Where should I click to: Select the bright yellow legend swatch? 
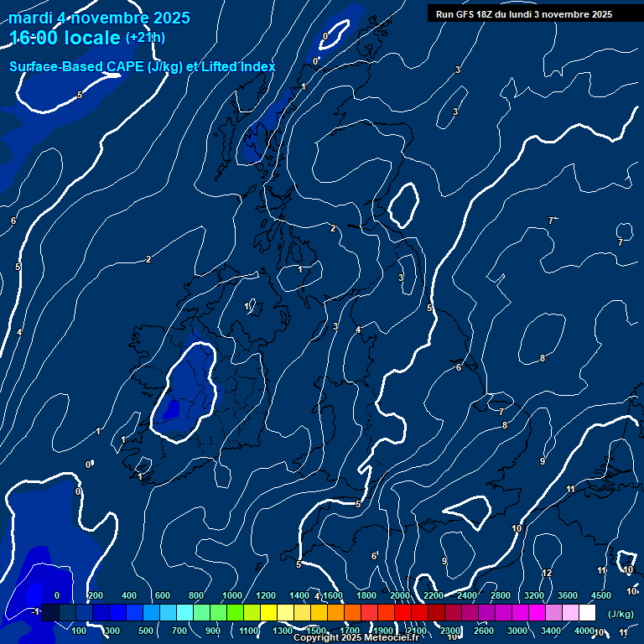coord(268,612)
